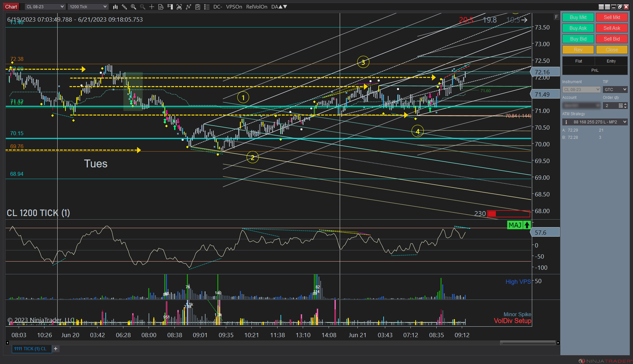Select the drawing tools pencil icon
This screenshot has height=364, width=633.
[x=124, y=7]
